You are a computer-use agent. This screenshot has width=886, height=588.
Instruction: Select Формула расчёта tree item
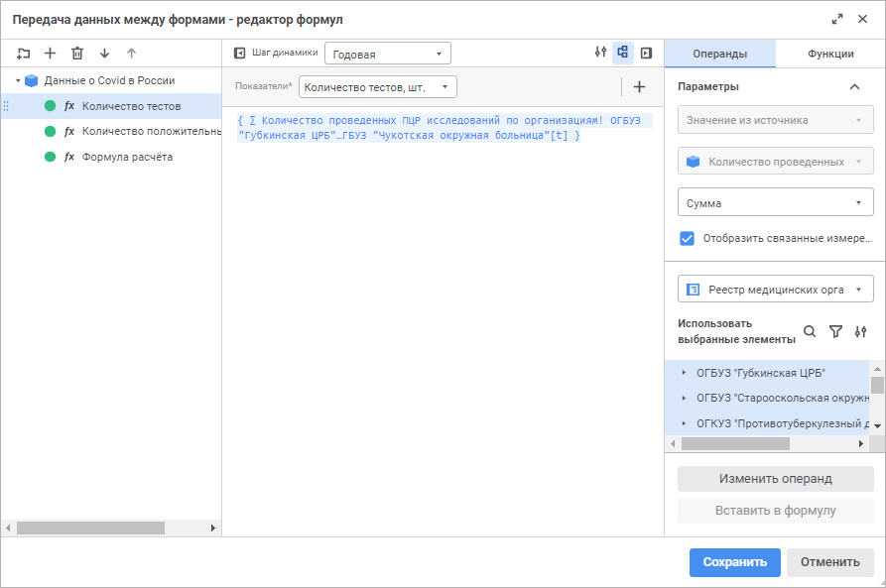pyautogui.click(x=127, y=157)
